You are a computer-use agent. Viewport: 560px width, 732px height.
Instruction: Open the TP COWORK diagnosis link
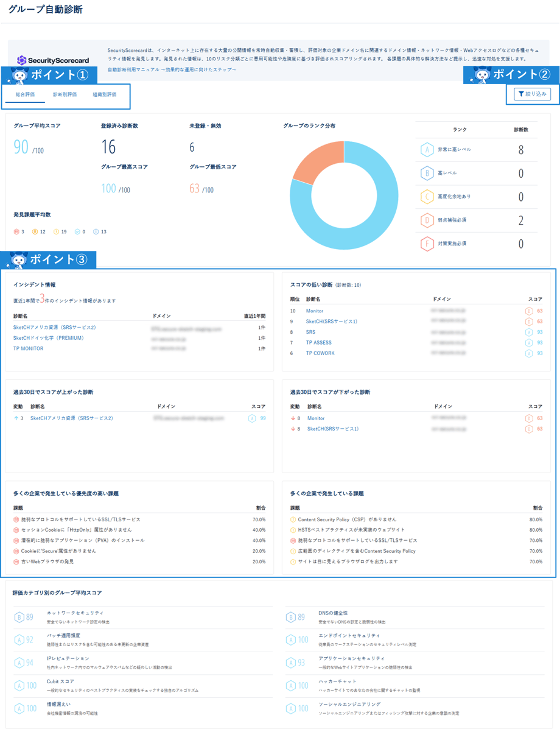pos(320,353)
